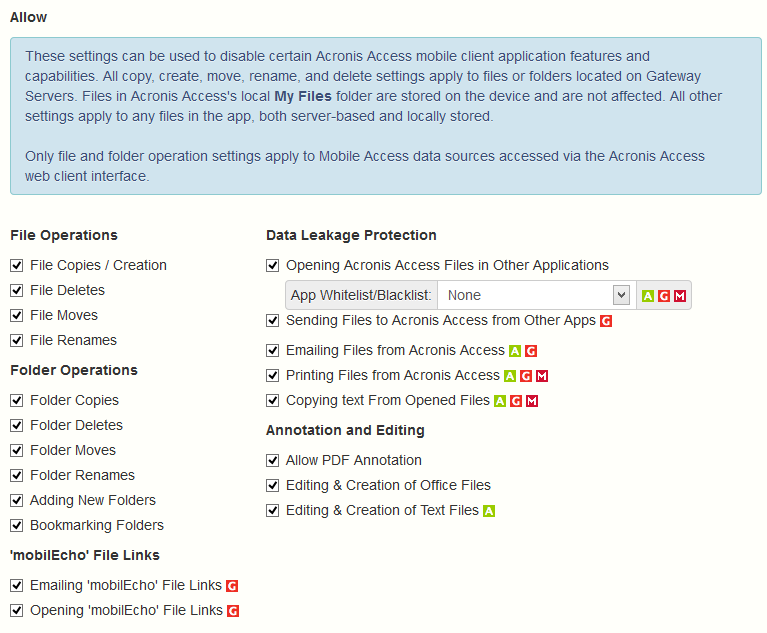Uncheck Emailing 'mobilEcho' File Links checkbox
Image resolution: width=767 pixels, height=633 pixels.
(x=17, y=586)
